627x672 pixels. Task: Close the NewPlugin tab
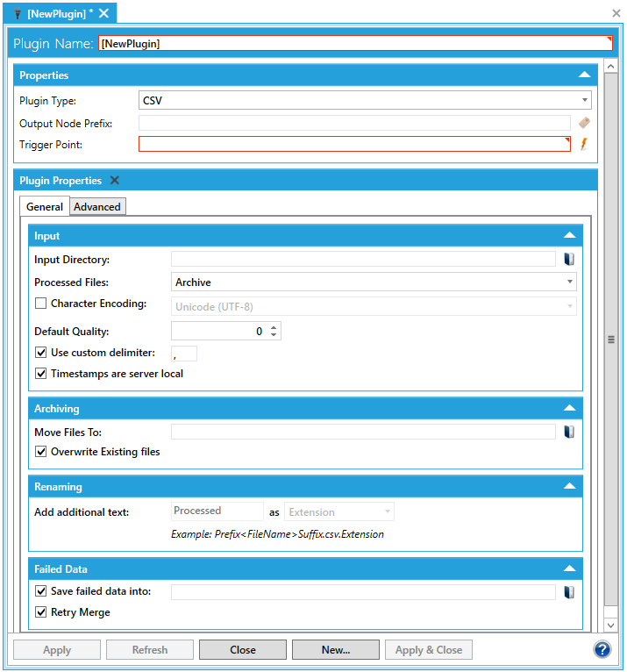[x=103, y=12]
